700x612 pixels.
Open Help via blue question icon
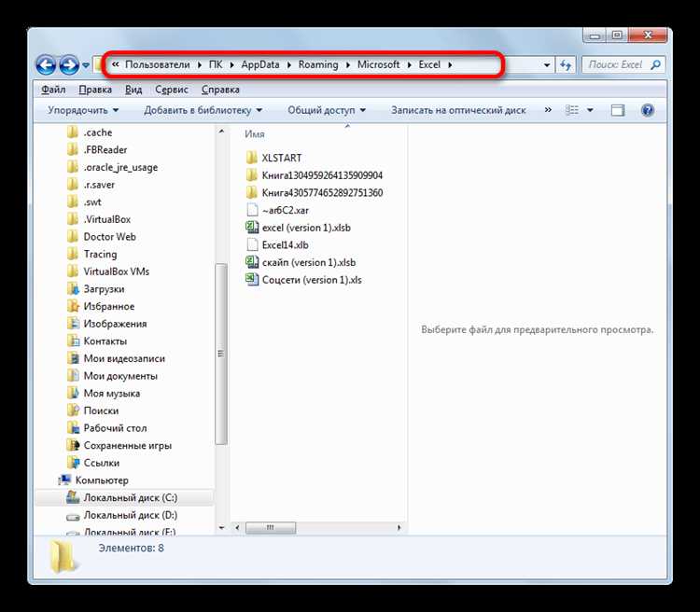(x=648, y=110)
